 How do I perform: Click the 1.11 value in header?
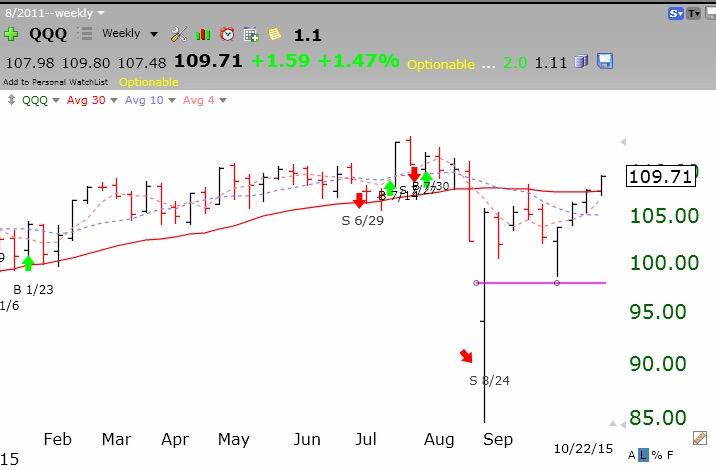551,63
